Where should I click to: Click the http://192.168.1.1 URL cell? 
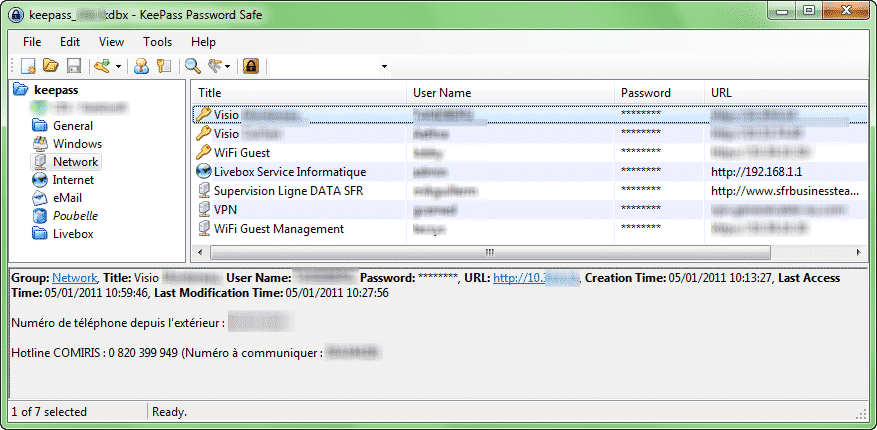[x=757, y=172]
